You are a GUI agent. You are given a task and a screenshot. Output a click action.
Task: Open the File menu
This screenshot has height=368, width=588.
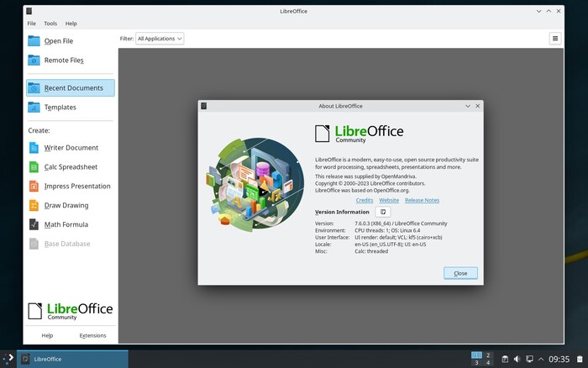coord(32,24)
